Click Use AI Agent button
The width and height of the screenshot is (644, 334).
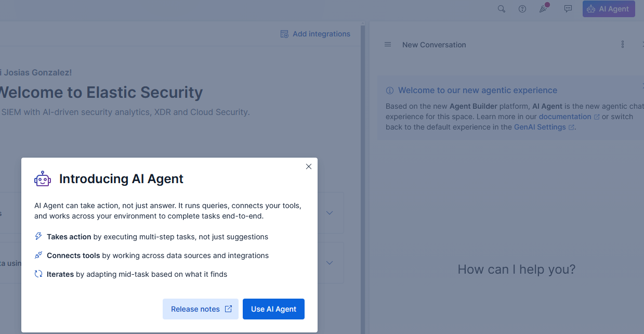273,309
